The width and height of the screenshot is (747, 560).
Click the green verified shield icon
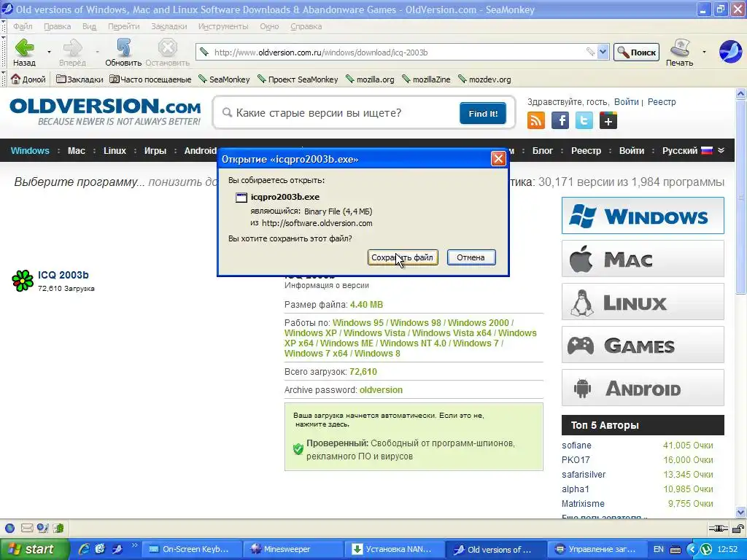298,449
